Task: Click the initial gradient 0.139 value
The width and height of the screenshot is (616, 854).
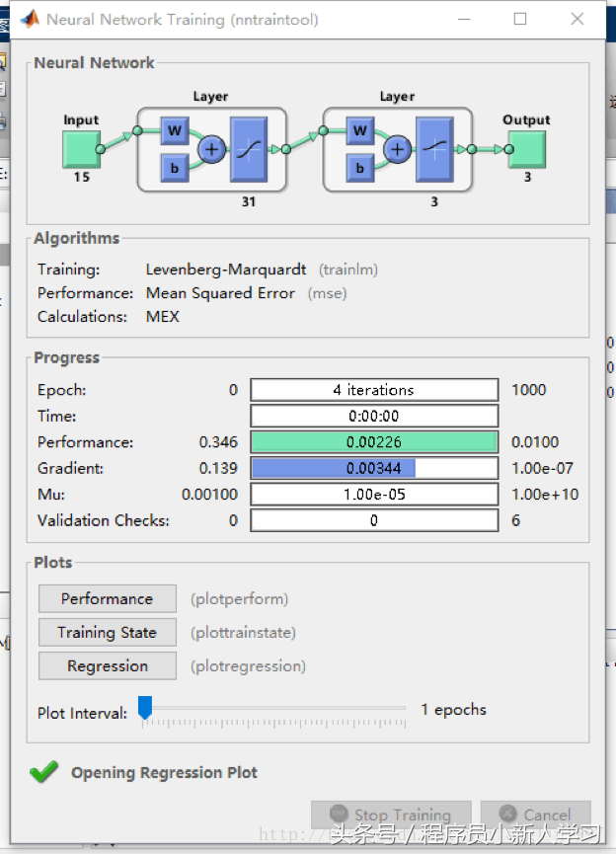Action: click(x=218, y=468)
